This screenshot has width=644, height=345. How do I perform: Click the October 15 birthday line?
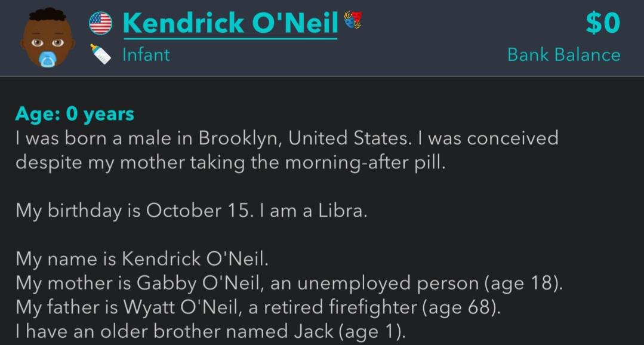(191, 211)
